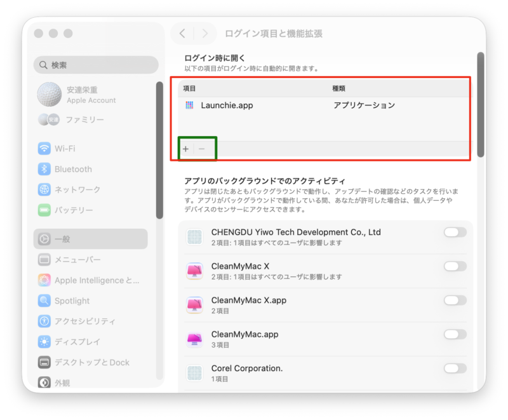508x420 pixels.
Task: Open デスクトップとDock settings icon
Action: coord(44,362)
